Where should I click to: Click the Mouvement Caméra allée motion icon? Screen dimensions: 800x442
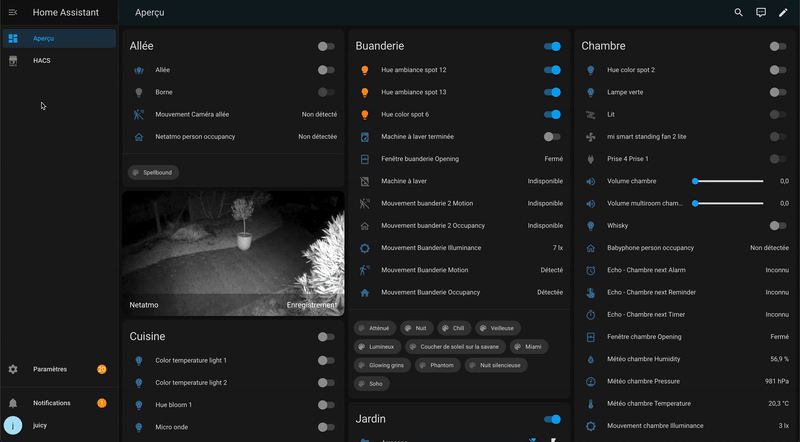tap(139, 114)
